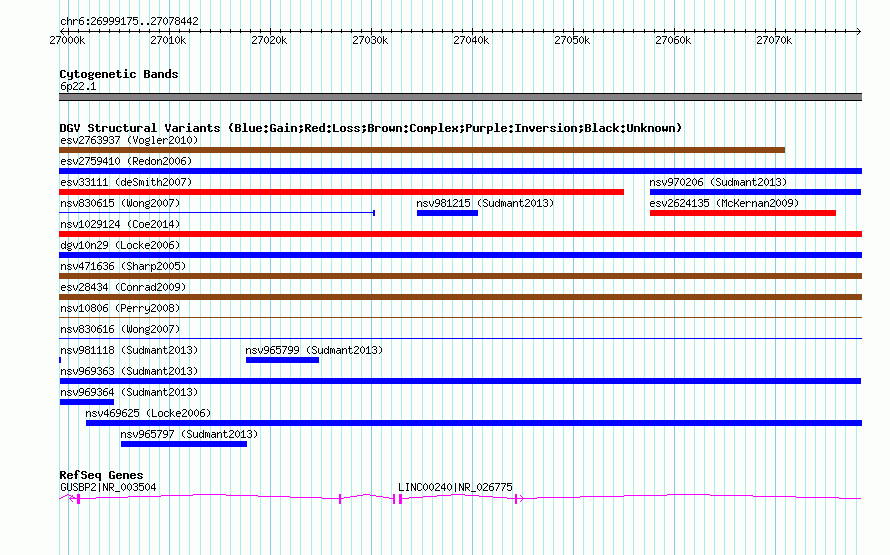Click the dgv10n29 (Locke2006) blue bar

[460, 255]
